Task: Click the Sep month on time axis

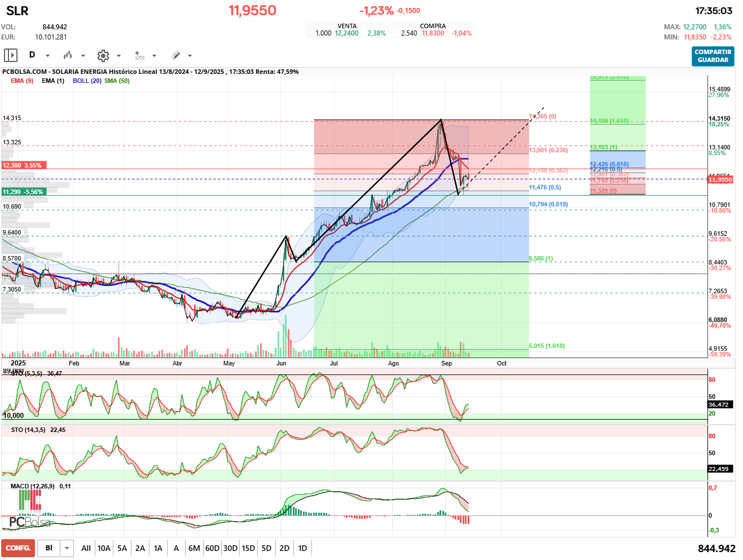Action: 446,363
